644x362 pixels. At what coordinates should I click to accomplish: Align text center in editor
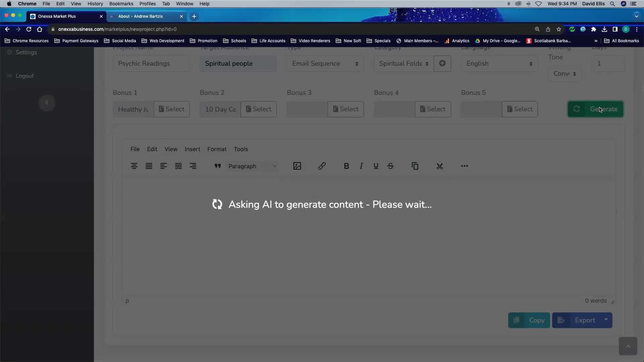pos(134,166)
